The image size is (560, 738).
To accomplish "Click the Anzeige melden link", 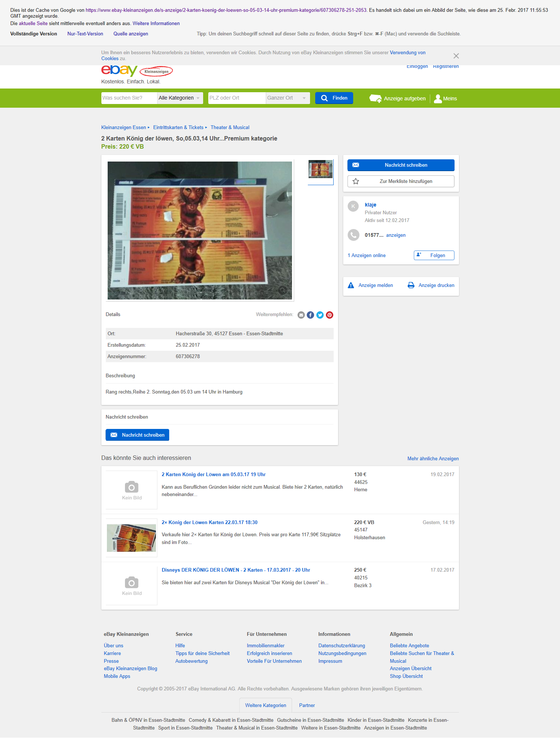I will coord(376,285).
